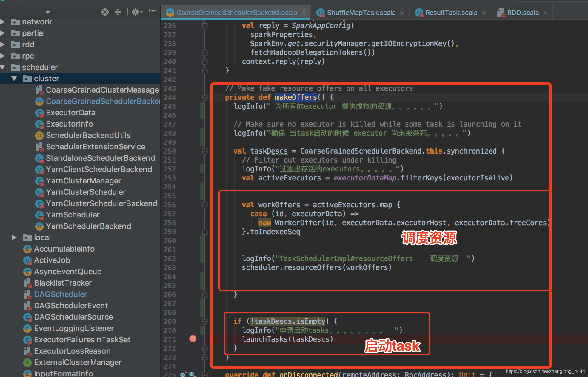Click the file icon beside DAGScheduler

click(28, 294)
